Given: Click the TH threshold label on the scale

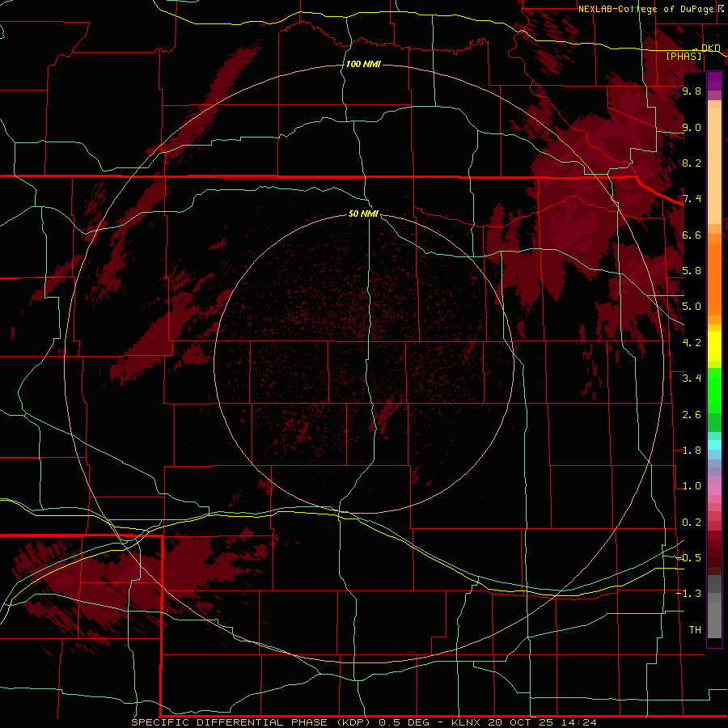Looking at the screenshot, I should pos(695,630).
